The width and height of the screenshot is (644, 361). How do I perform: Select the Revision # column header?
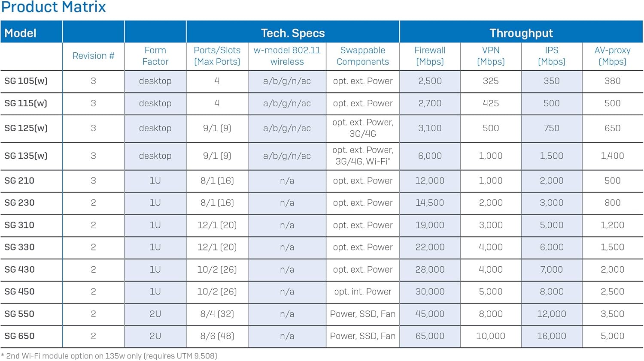coord(93,56)
